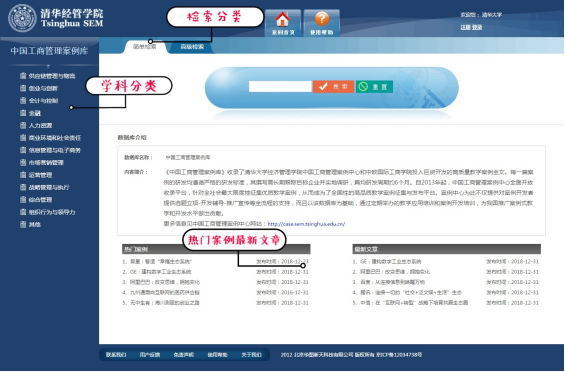This screenshot has height=372, width=565.
Task: Select 其他 category
Action: point(35,224)
